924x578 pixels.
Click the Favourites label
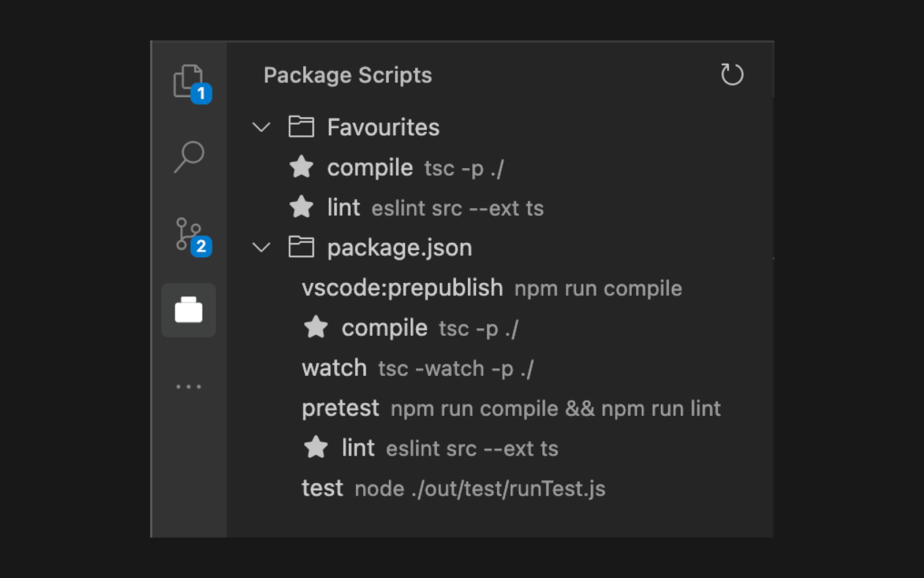(x=383, y=127)
